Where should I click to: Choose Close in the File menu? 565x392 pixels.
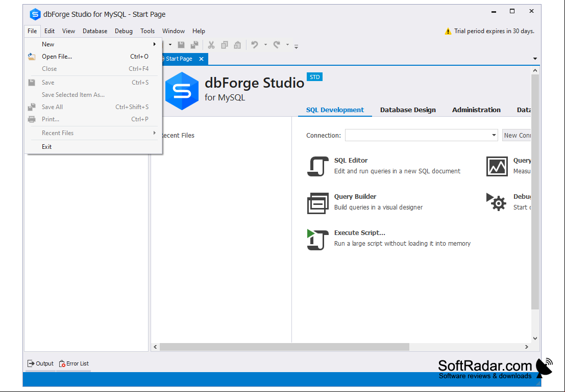[x=93, y=69]
